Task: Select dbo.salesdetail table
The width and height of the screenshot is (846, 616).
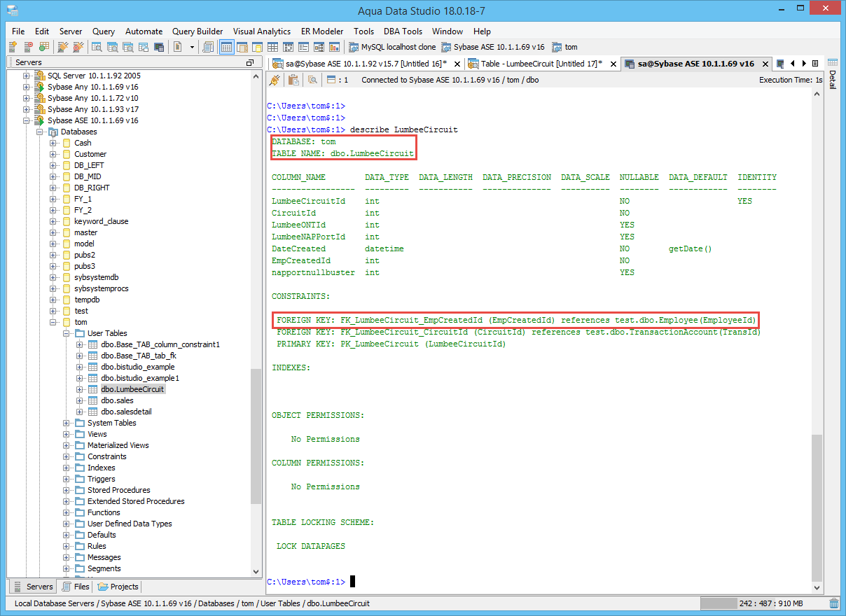Action: (x=126, y=412)
